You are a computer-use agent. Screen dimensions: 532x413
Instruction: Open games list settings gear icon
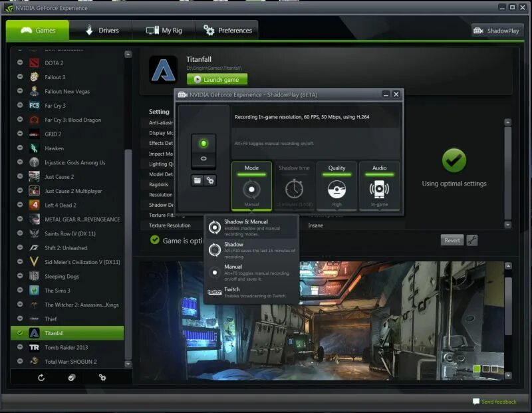[x=102, y=377]
